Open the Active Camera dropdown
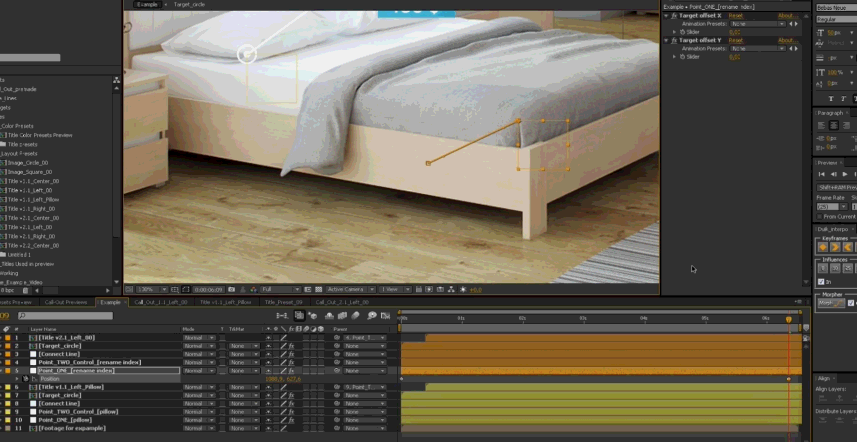This screenshot has width=857, height=442. (x=351, y=290)
